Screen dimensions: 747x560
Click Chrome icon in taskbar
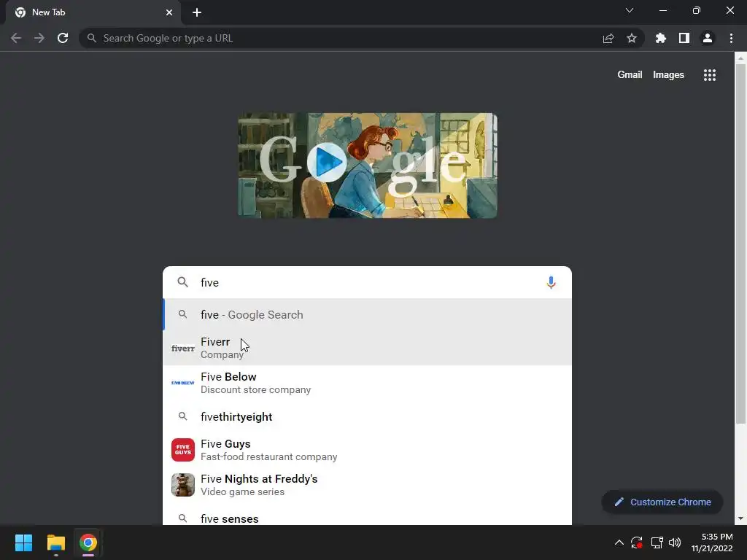coord(88,542)
